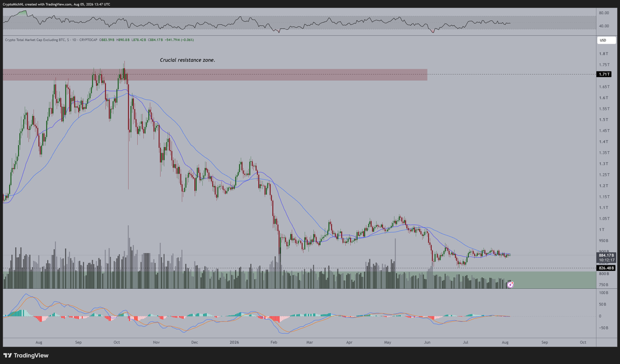620x364 pixels.
Task: Click the 1.45T price scale label
Action: pyautogui.click(x=603, y=131)
